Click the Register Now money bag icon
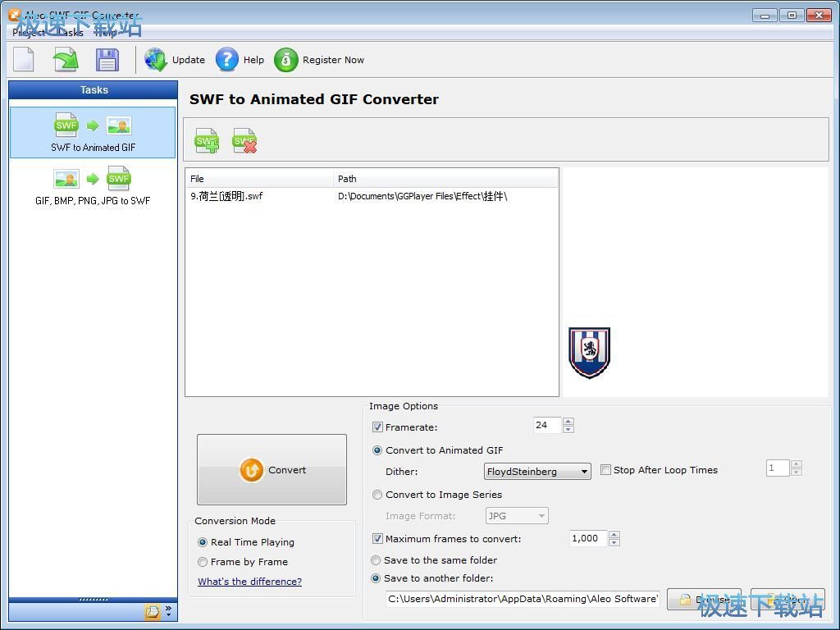Screen dimensions: 840x630 [x=286, y=59]
